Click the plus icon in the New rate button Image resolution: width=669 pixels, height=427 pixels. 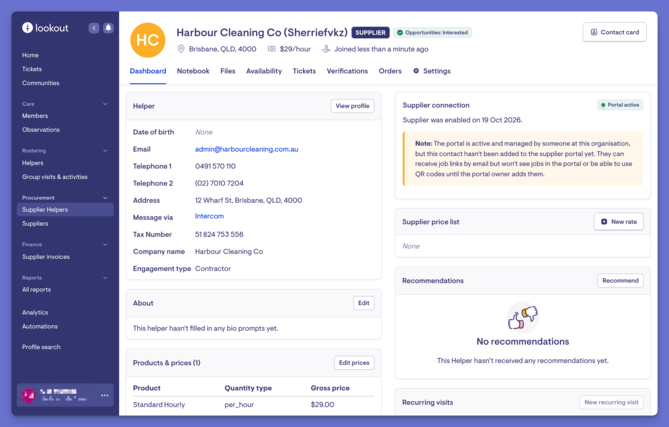(604, 222)
